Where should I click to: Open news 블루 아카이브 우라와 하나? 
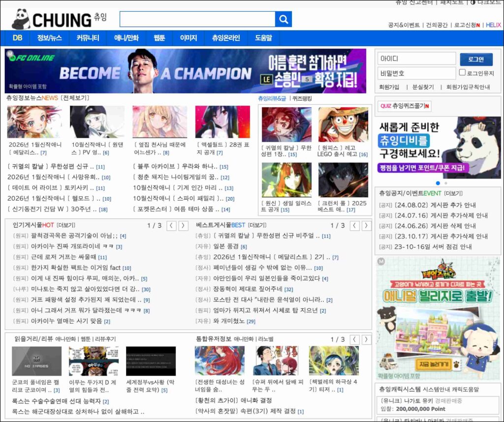176,166
